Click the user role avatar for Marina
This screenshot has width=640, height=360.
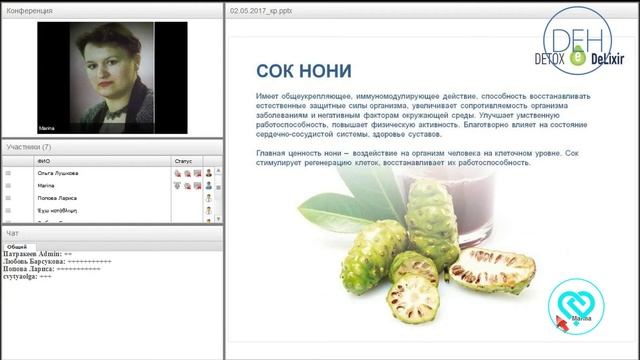(x=209, y=186)
